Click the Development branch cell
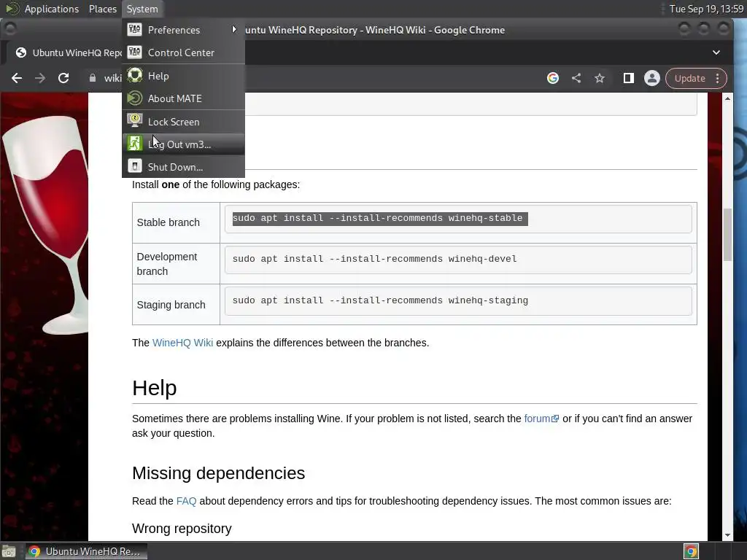 [176, 264]
